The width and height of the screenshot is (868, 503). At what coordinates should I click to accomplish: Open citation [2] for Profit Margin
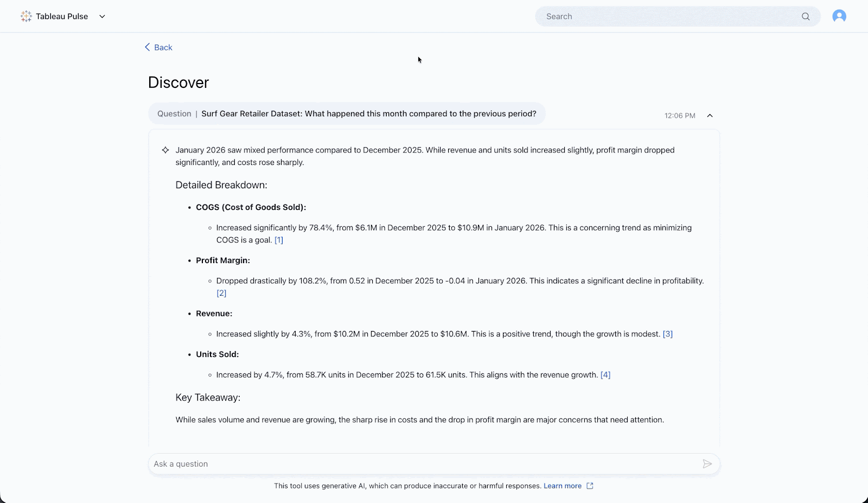221,293
